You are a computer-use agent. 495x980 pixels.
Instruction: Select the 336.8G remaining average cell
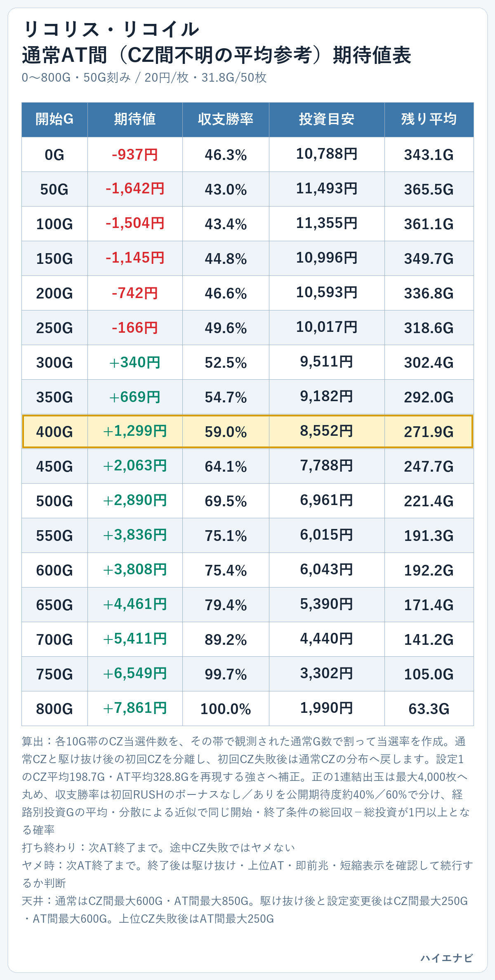pos(429,293)
